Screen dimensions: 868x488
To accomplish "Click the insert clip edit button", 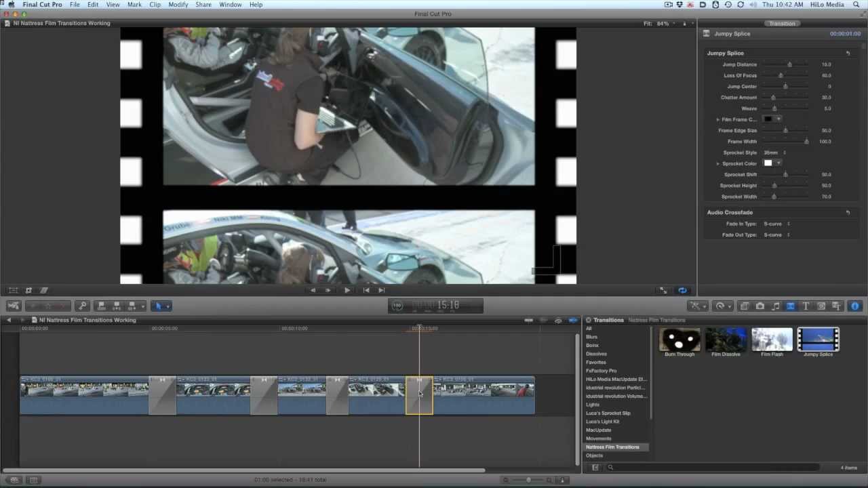I will point(117,306).
